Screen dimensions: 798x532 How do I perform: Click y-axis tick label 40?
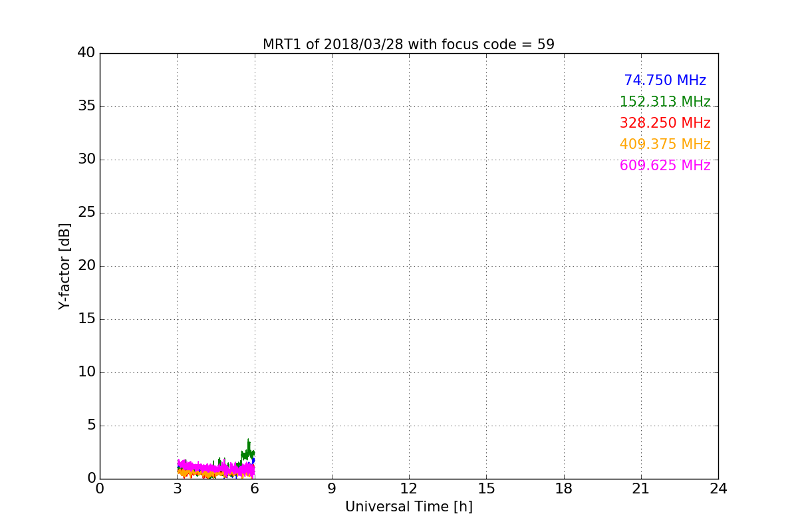86,53
